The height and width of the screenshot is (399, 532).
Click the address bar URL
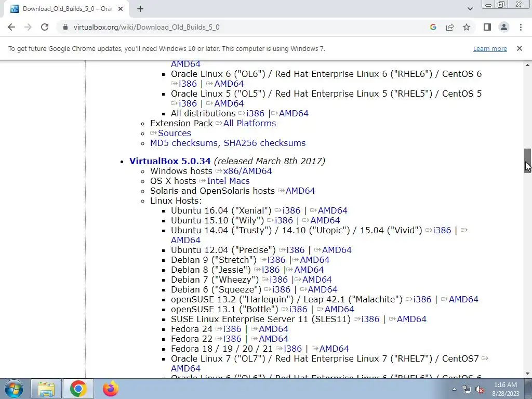coord(147,27)
